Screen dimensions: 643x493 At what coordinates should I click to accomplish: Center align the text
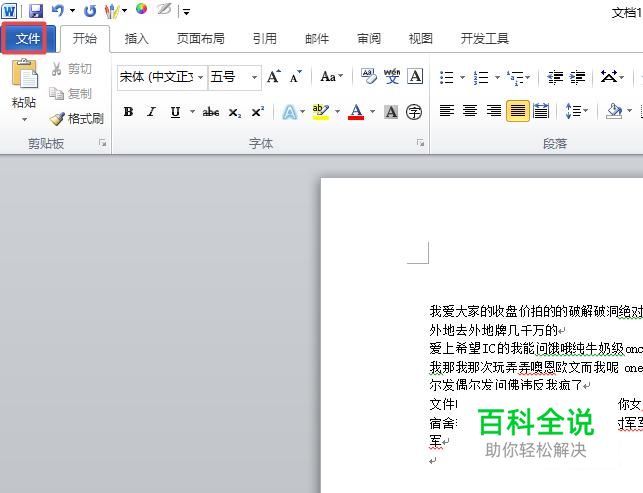coord(470,111)
